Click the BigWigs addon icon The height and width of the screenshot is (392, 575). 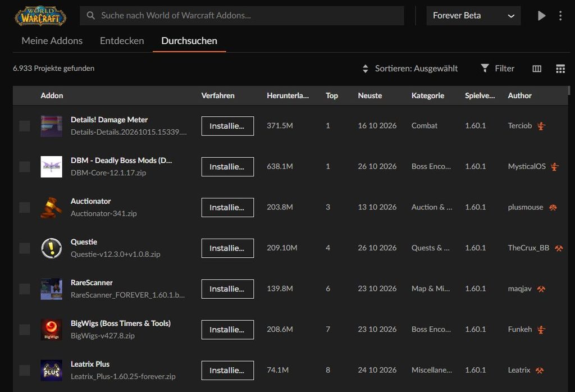tap(51, 330)
